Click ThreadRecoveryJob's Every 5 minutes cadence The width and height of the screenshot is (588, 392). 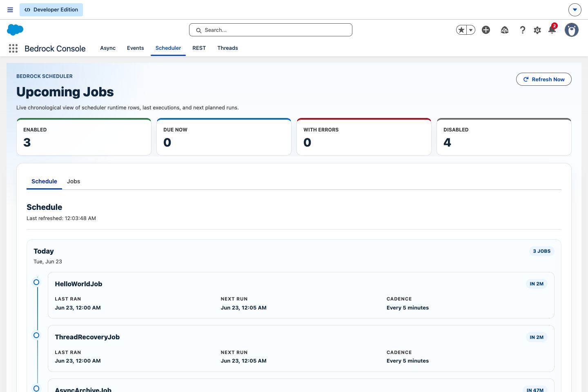pos(408,361)
